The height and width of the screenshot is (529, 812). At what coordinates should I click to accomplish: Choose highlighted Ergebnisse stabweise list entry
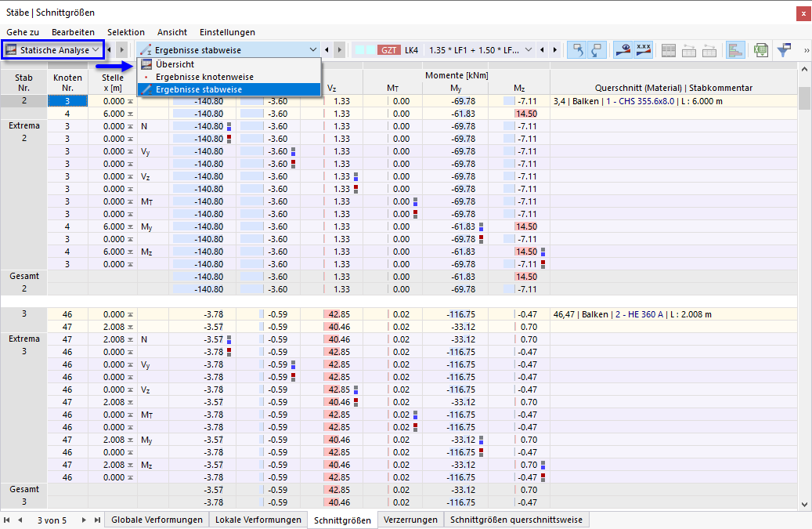click(x=229, y=89)
